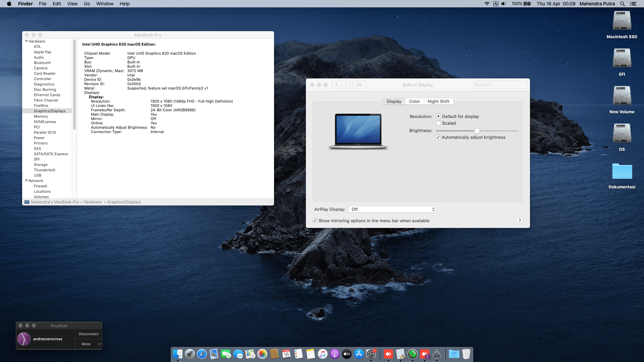Click the Brightness slider knob
Image resolution: width=644 pixels, height=362 pixels.
[477, 131]
